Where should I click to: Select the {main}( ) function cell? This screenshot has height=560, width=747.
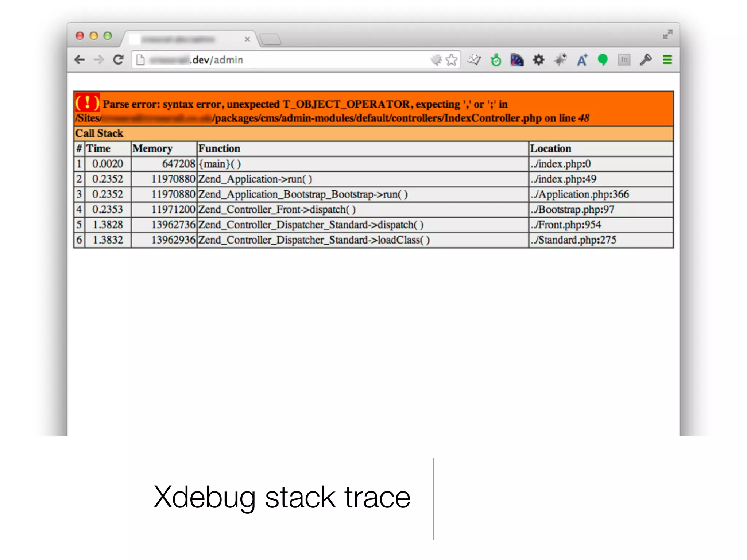(x=363, y=164)
